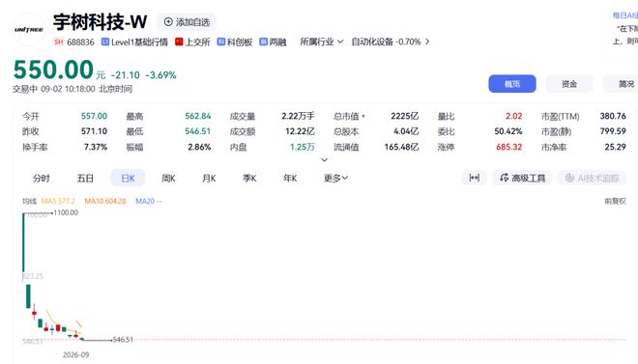Screen dimensions: 638x364
Task: Click the MA20 indicator label
Action: click(149, 201)
